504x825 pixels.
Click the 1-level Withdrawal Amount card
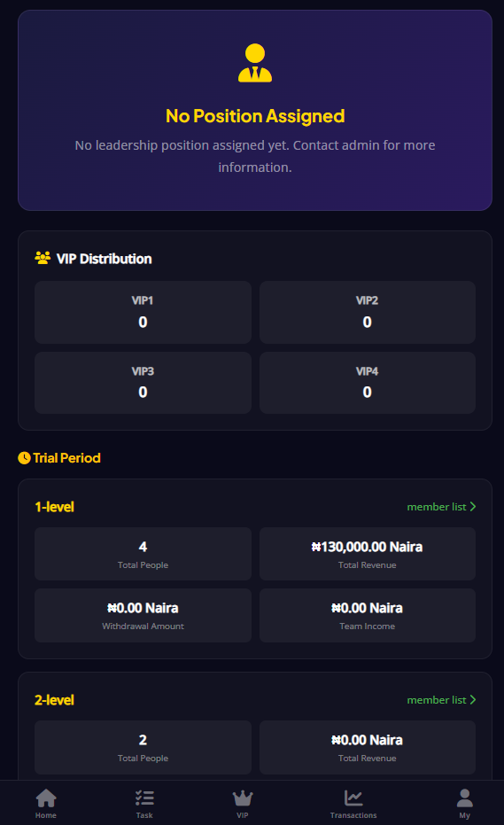pyautogui.click(x=143, y=615)
